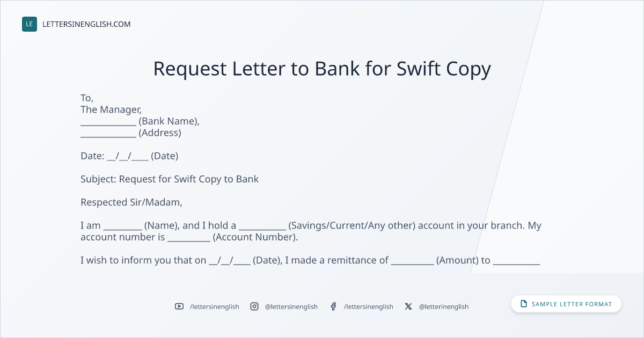Open @letterinenglish X handle

(x=444, y=306)
